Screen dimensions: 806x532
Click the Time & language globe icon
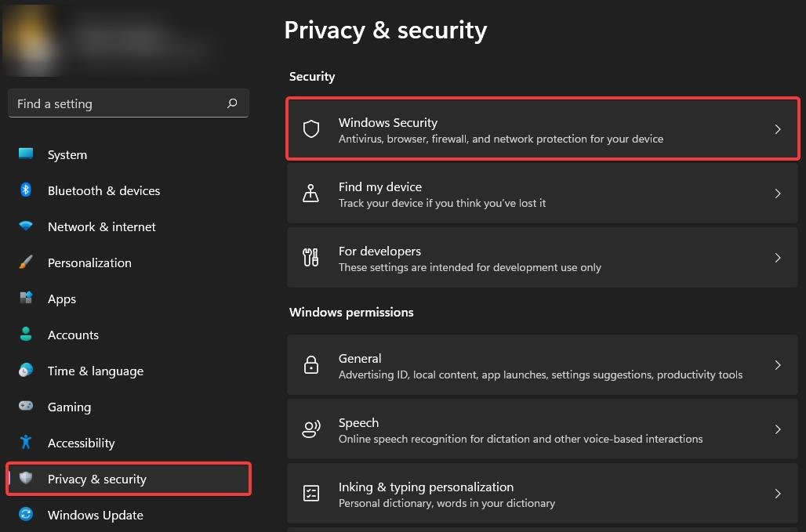coord(26,371)
